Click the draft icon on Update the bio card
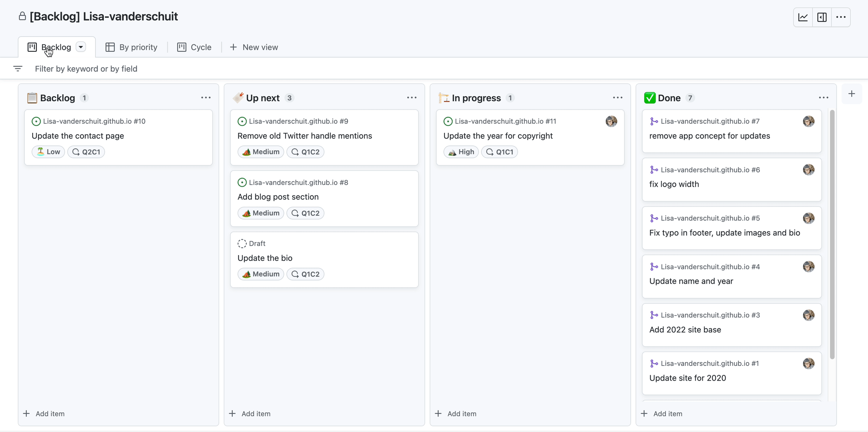868x432 pixels. [242, 243]
